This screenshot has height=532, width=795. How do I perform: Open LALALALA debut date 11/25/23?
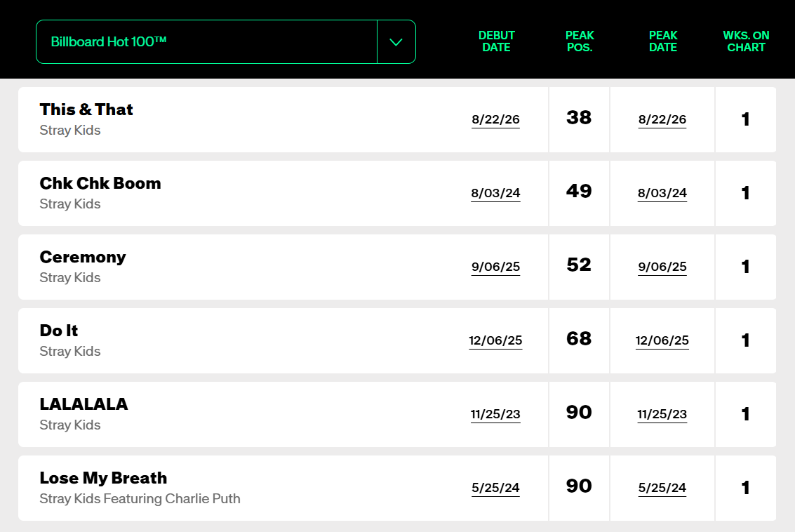click(x=495, y=414)
